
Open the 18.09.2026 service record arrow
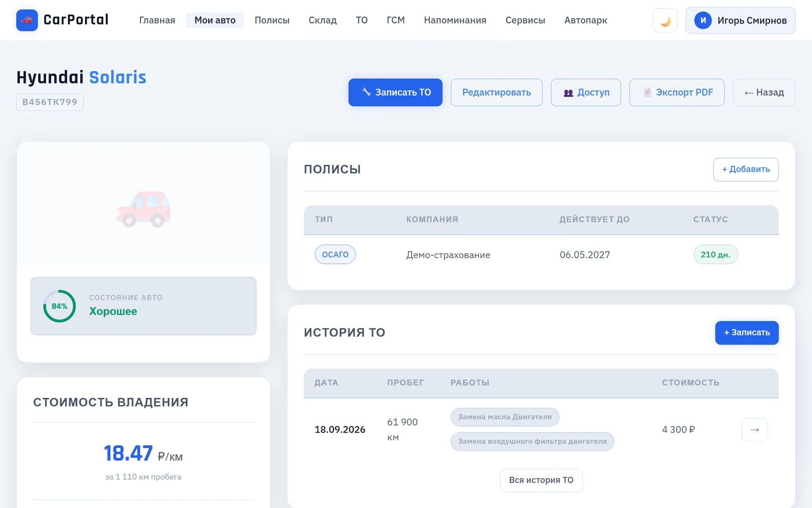pos(754,429)
